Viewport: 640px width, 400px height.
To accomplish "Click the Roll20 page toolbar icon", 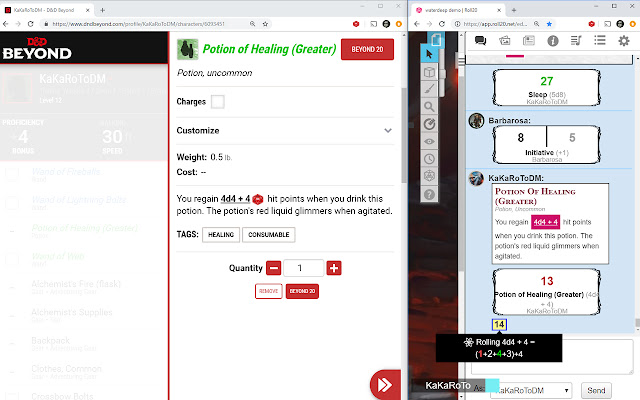I will tap(436, 40).
